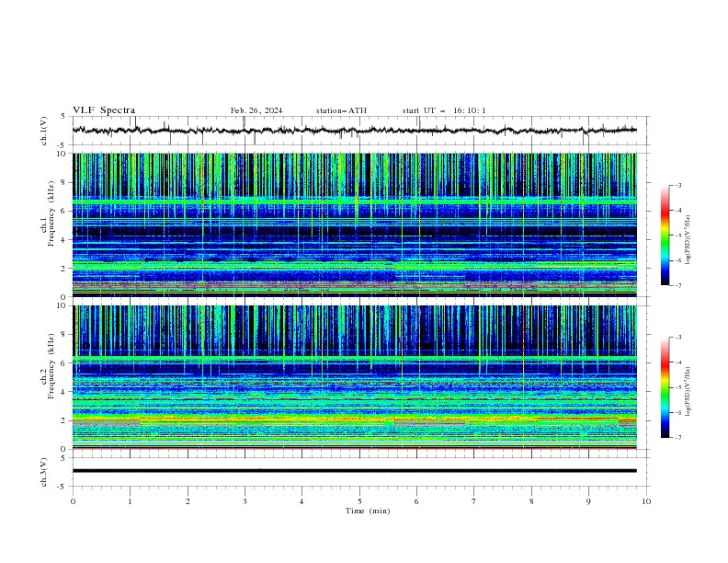Screen dimensions: 728x563
Task: Click the ch.2 "Frequency (kHz)" axis label
Action: (x=51, y=366)
